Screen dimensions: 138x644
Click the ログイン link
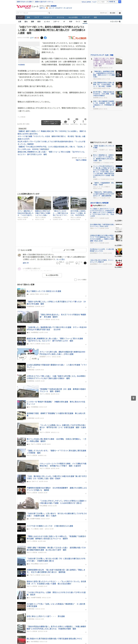pyautogui.click(x=42, y=8)
